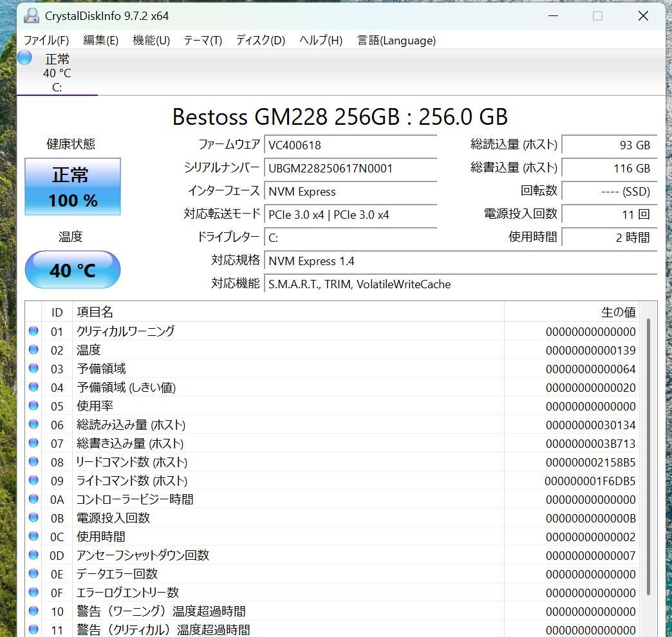Click the firmware version field showing VC400618
The height and width of the screenshot is (637, 672).
351,145
